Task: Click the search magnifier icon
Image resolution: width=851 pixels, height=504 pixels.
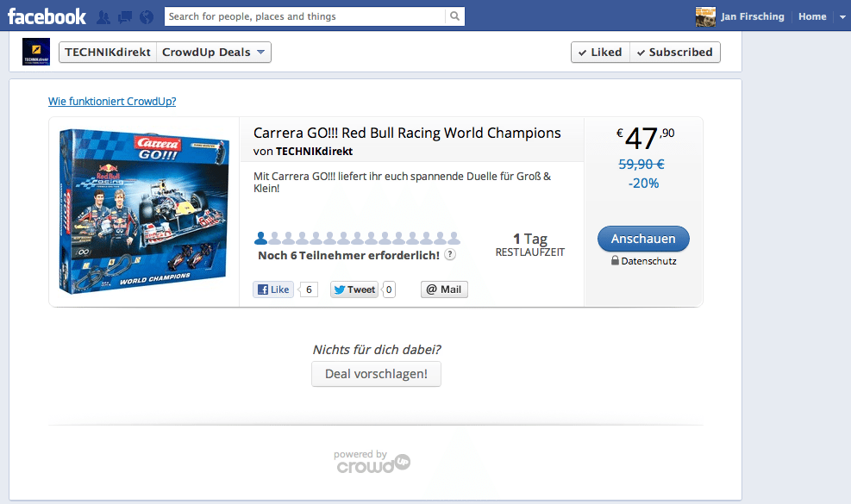Action: (454, 16)
